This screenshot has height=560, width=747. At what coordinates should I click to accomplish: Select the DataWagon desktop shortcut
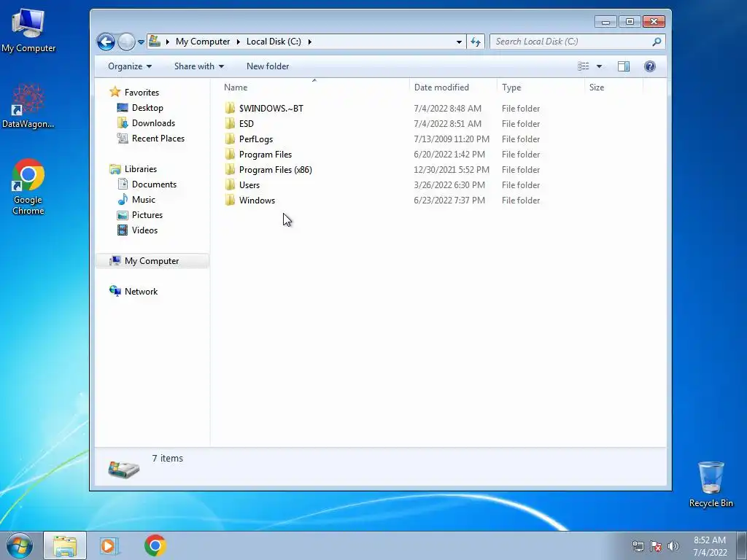[x=28, y=106]
